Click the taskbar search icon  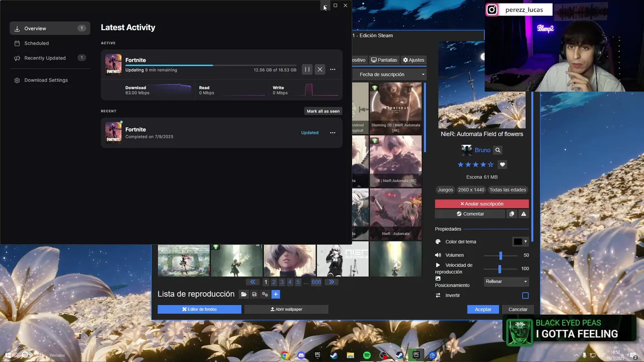pos(24,355)
